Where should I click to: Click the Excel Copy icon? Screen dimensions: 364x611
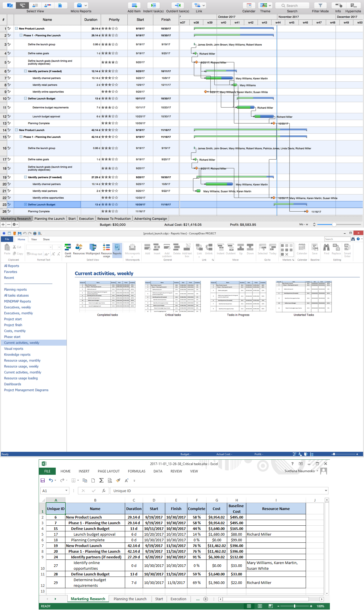[x=85, y=480]
